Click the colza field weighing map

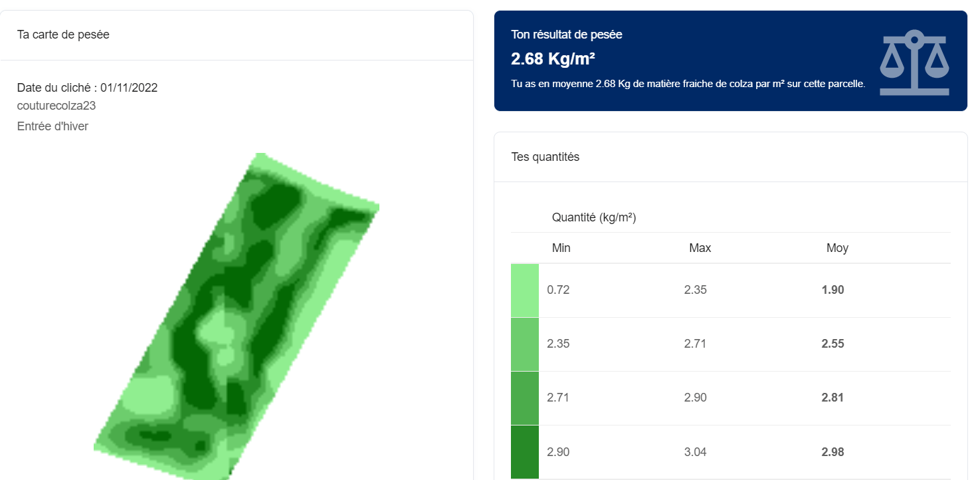click(x=236, y=316)
